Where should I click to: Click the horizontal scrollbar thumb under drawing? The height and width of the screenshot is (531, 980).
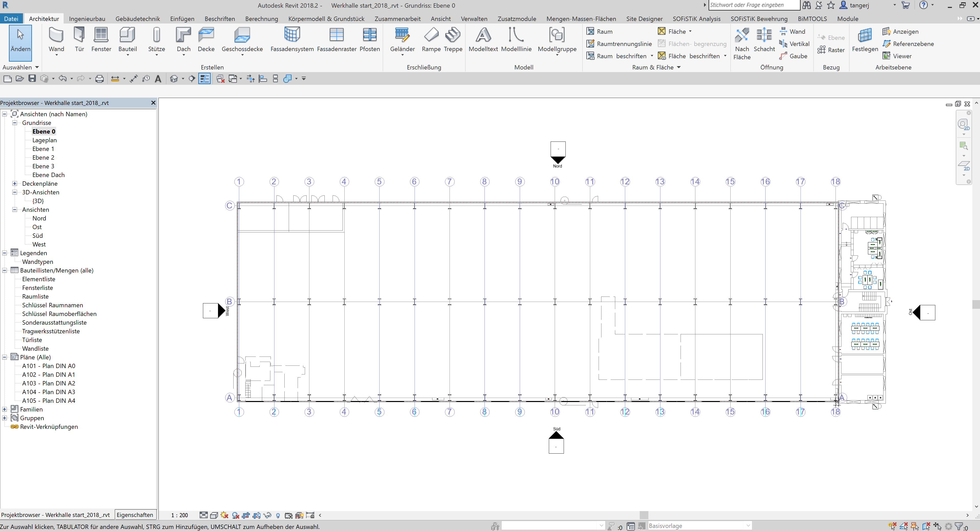(x=644, y=515)
